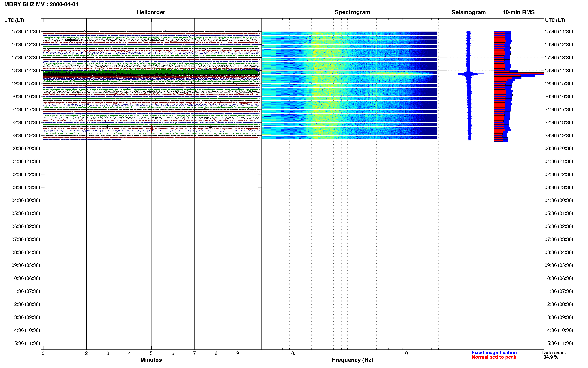This screenshot has width=588, height=368.
Task: Click frequency tick label "0.1"
Action: point(295,353)
